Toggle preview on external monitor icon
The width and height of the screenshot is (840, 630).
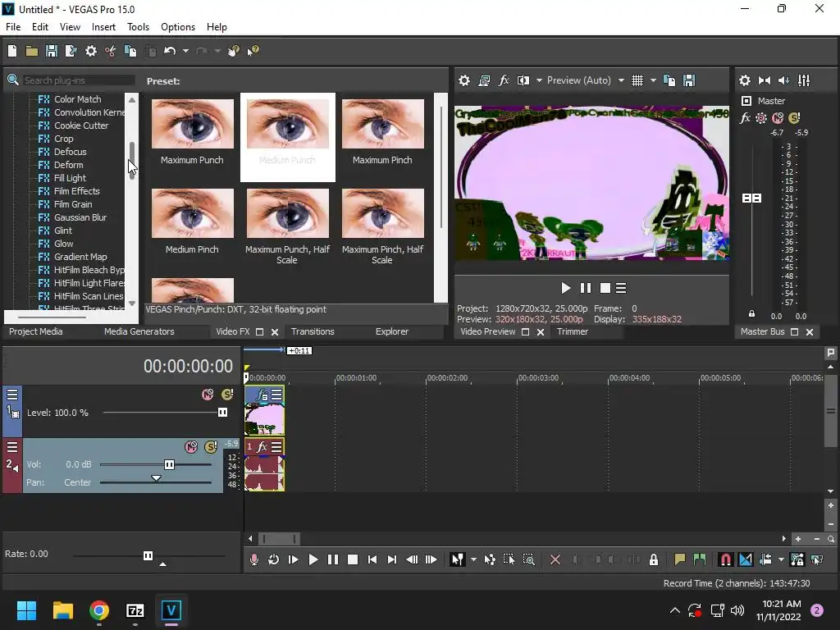tap(484, 80)
